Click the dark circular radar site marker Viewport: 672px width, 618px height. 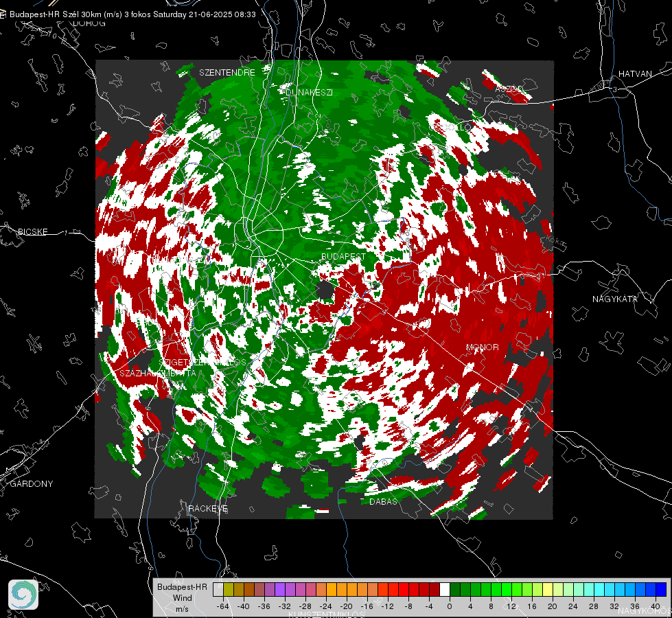click(x=325, y=290)
